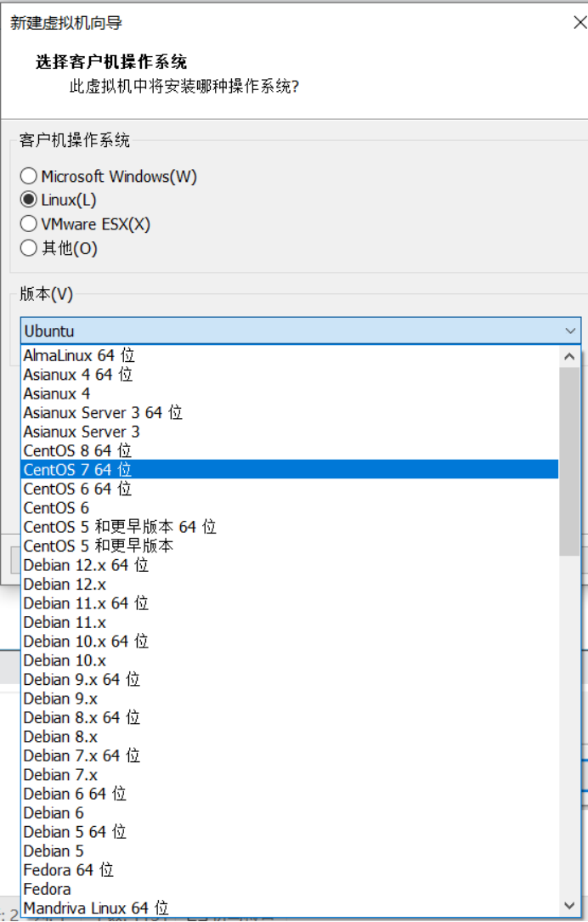Select CentOS 5 和更早版本 entry
Screen dimensions: 588x922
(x=290, y=546)
